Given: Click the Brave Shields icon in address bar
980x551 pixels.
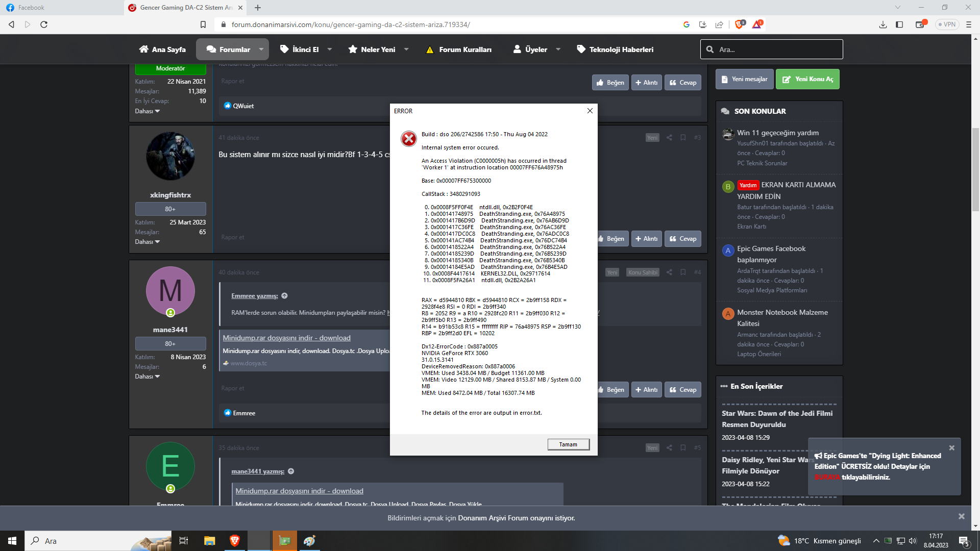Looking at the screenshot, I should [x=739, y=24].
